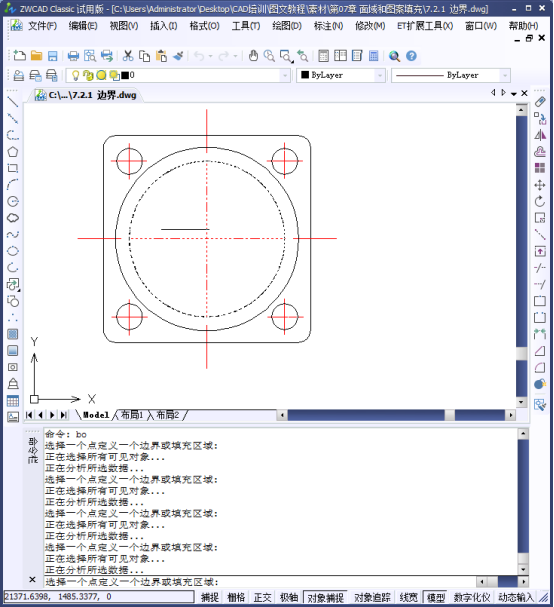
Task: Click the Print icon in toolbar
Action: point(73,56)
